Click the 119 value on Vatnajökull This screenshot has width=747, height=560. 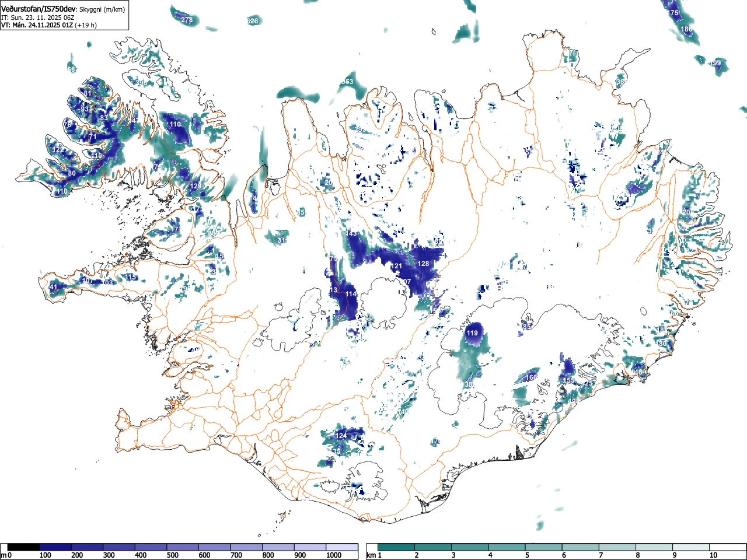tap(472, 333)
